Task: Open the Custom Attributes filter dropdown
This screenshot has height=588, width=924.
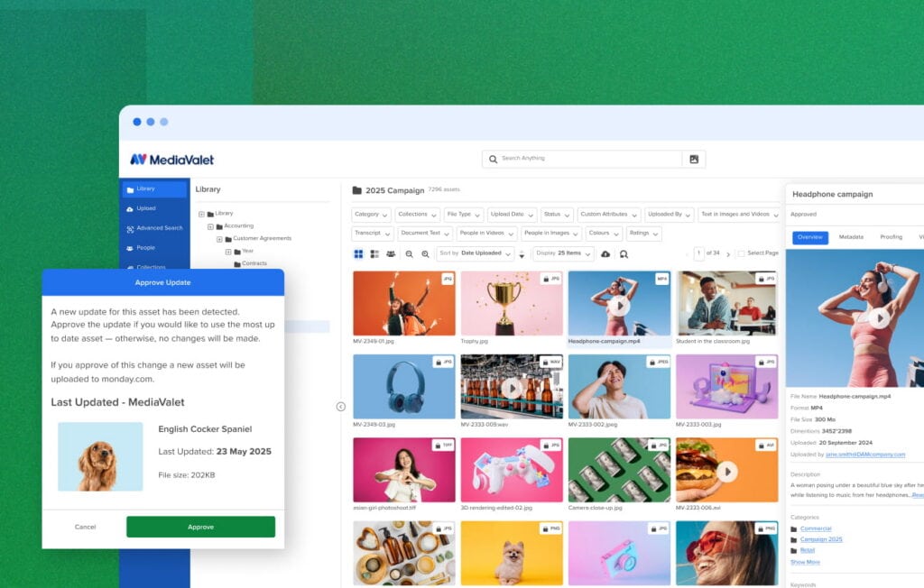Action: tap(609, 215)
